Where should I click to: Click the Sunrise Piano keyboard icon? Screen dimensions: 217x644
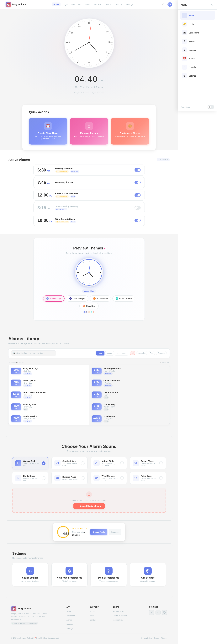(58, 478)
